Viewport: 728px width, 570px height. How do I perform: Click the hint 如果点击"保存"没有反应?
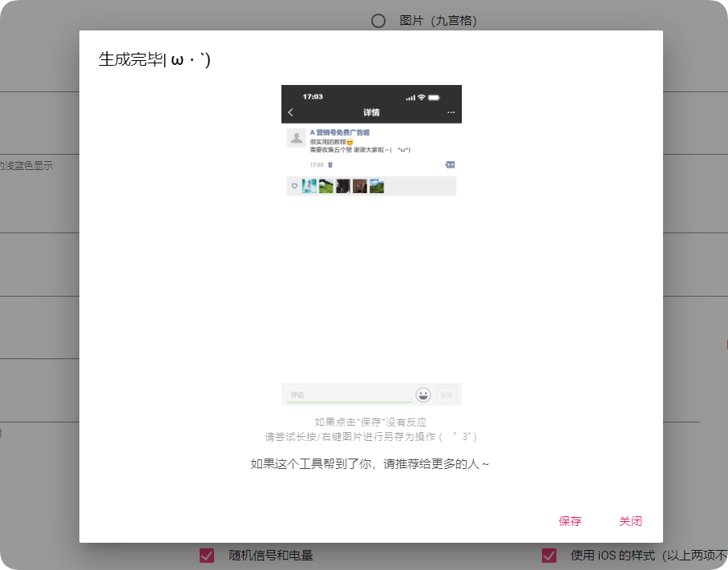(370, 422)
